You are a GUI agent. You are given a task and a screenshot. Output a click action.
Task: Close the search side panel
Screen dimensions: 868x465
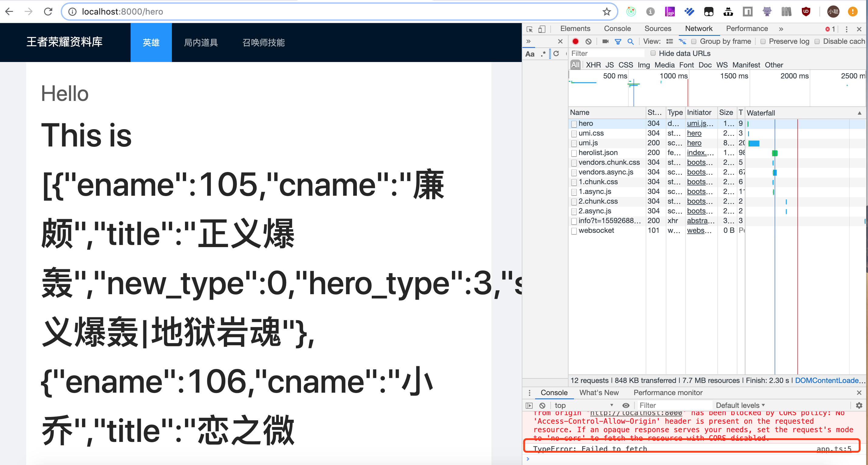coord(560,41)
